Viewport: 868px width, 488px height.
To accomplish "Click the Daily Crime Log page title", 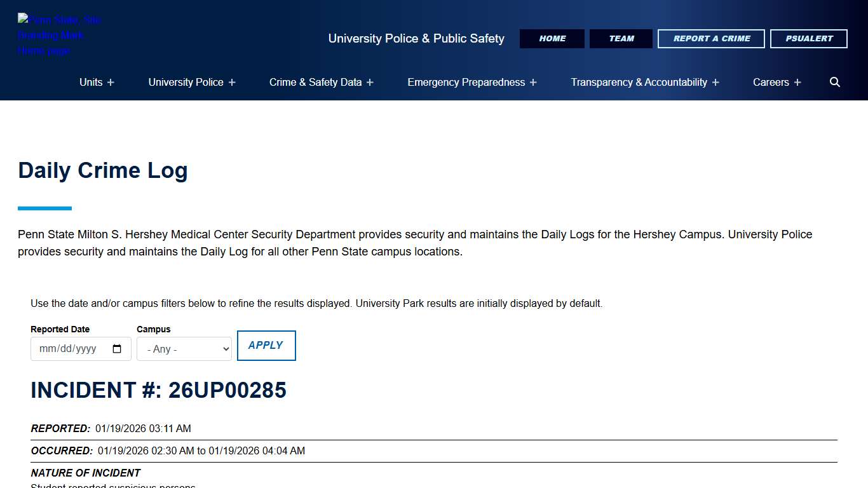I will (102, 170).
